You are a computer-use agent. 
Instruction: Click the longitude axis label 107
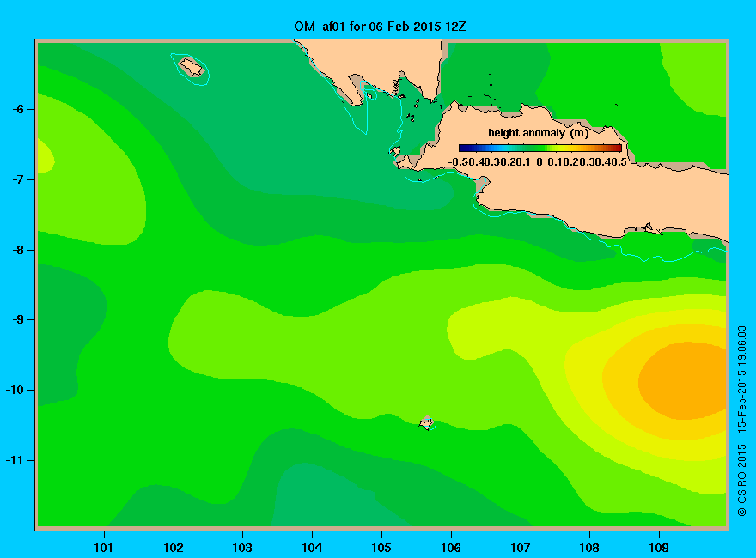click(x=521, y=548)
